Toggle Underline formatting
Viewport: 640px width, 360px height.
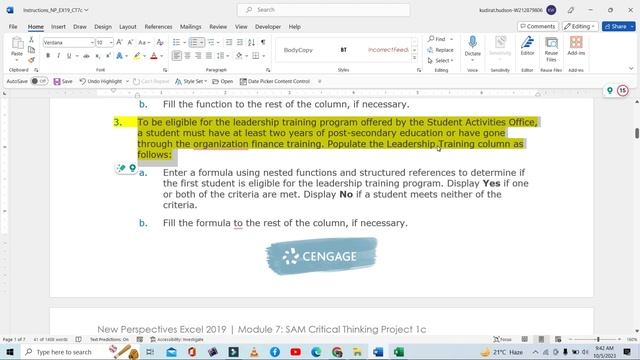click(69, 56)
